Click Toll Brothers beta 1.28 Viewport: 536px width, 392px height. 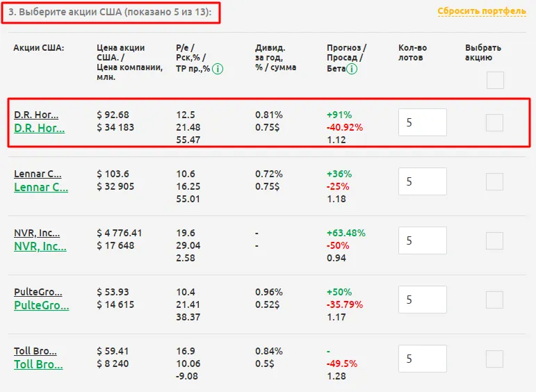click(x=336, y=376)
